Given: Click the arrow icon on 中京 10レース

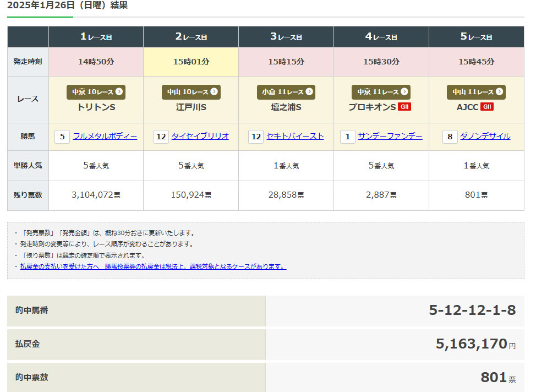Looking at the screenshot, I should pyautogui.click(x=119, y=92).
